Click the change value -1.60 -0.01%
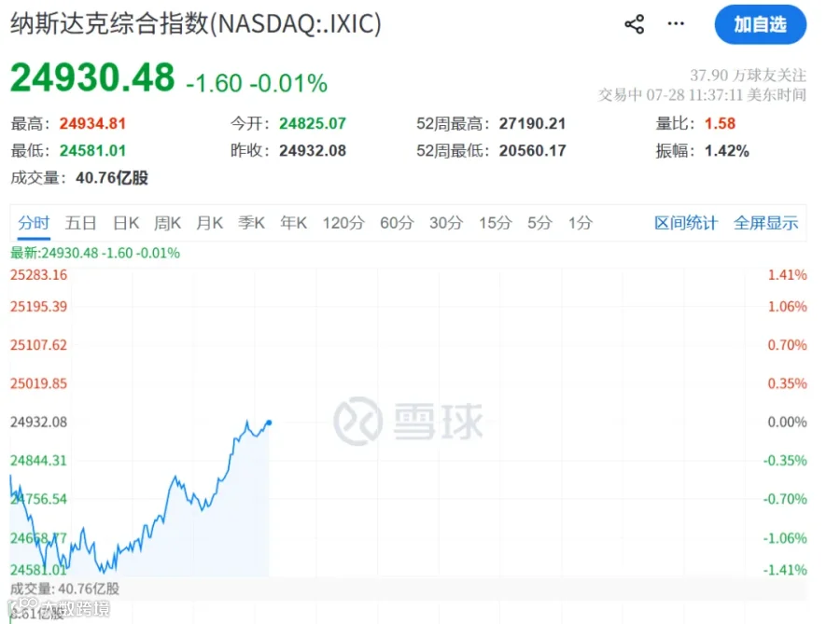This screenshot has width=840, height=624. coord(257,83)
